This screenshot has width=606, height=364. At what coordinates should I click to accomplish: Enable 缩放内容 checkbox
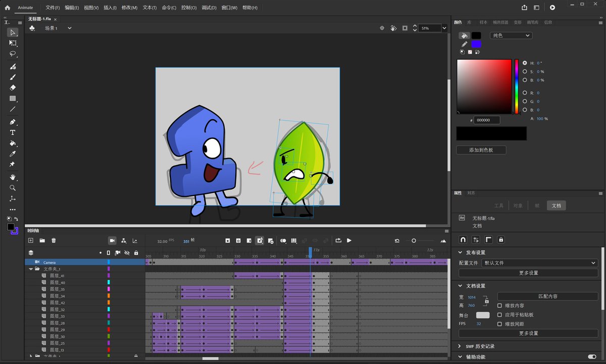pyautogui.click(x=499, y=305)
